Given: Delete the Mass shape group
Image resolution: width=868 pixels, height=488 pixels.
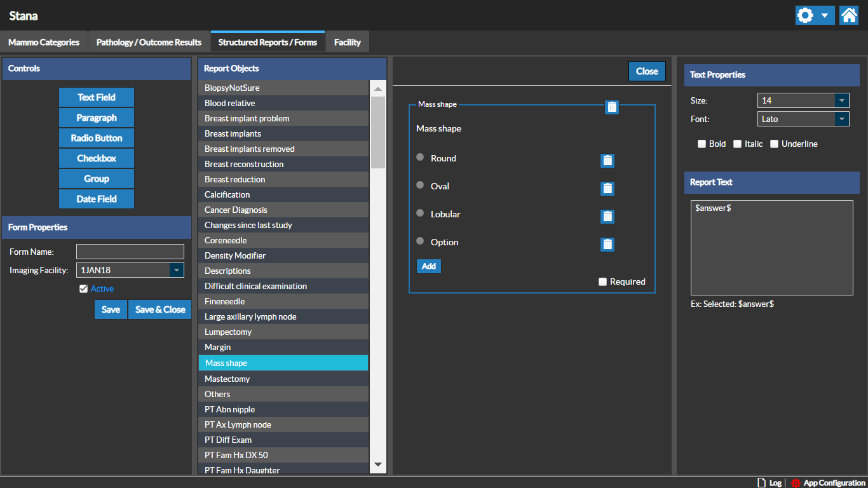Looking at the screenshot, I should pyautogui.click(x=611, y=107).
